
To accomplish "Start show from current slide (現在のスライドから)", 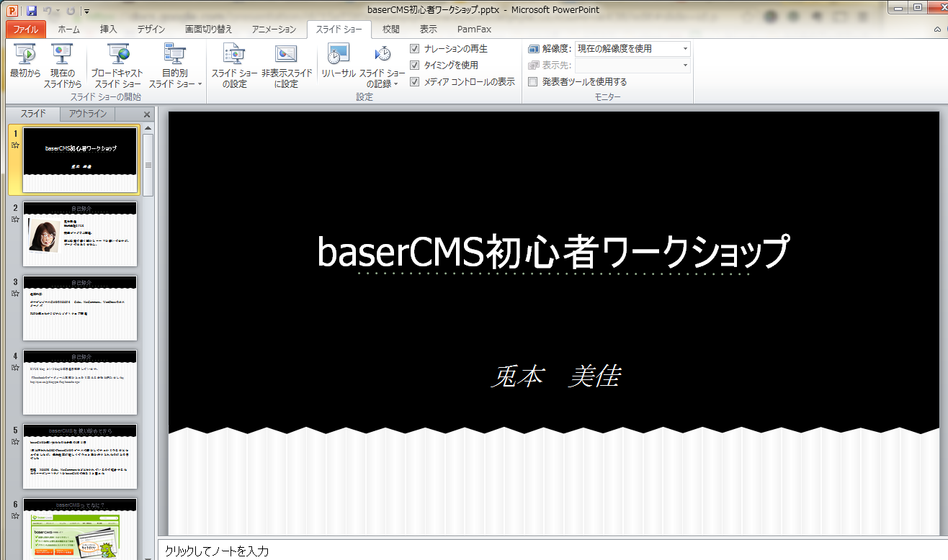I will click(x=63, y=65).
